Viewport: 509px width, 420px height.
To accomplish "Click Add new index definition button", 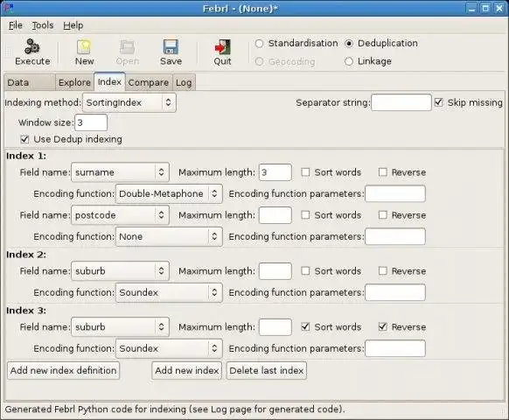I will point(63,370).
